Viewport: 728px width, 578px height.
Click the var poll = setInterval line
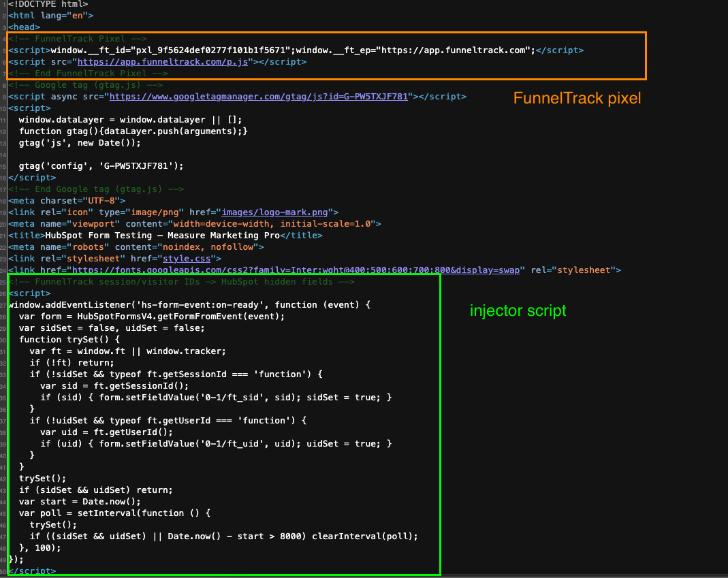click(114, 513)
